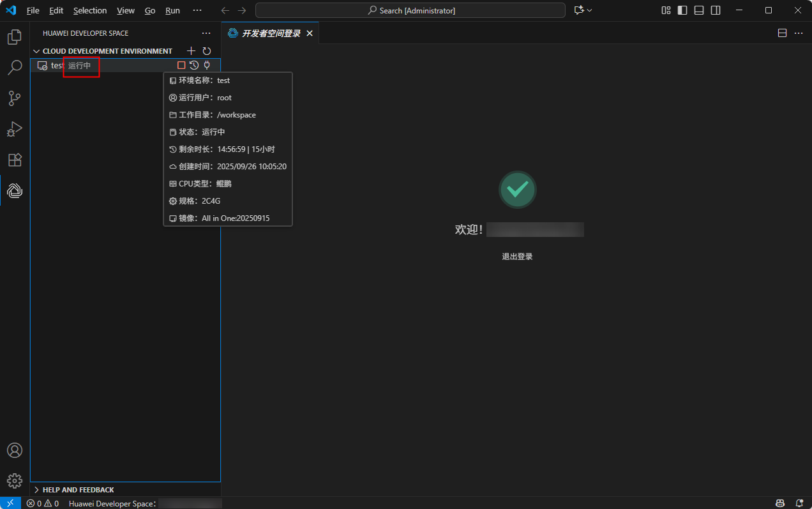Screen dimensions: 812x509
Task: Open the Explorer view in activity bar
Action: (x=15, y=38)
